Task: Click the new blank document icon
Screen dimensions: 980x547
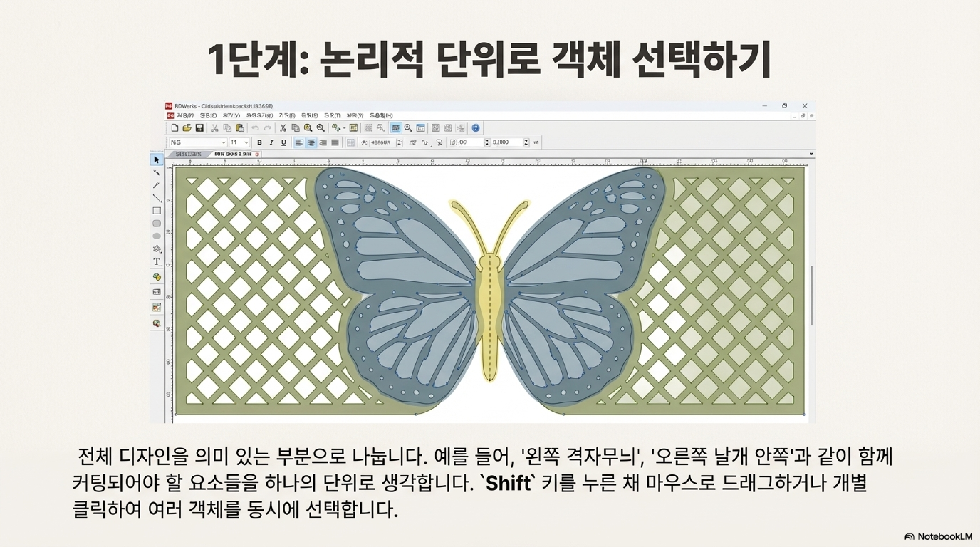Action: pos(175,128)
